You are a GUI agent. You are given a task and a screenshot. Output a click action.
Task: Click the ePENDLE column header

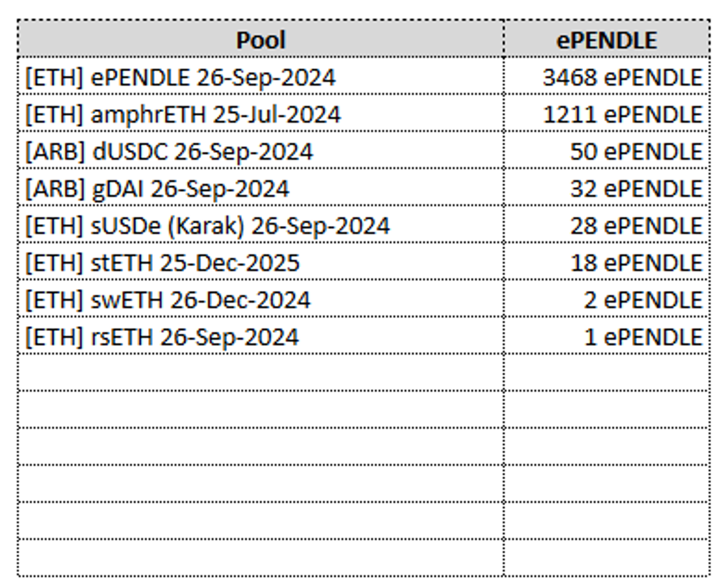coord(606,40)
